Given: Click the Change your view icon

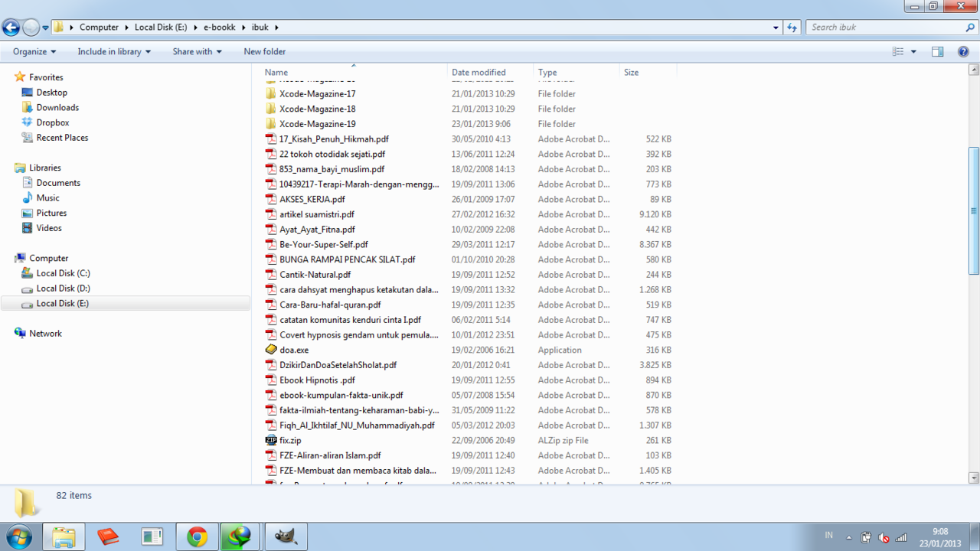Looking at the screenshot, I should 898,51.
